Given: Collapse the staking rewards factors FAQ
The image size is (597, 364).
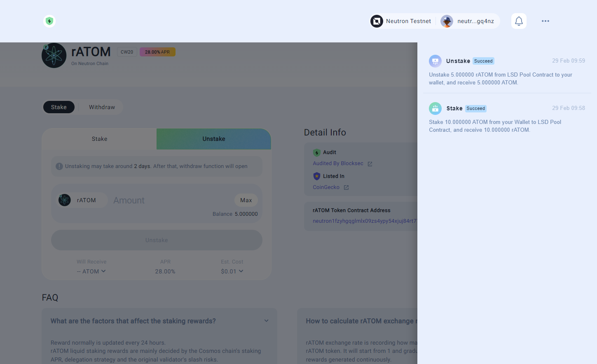Looking at the screenshot, I should 159,321.
